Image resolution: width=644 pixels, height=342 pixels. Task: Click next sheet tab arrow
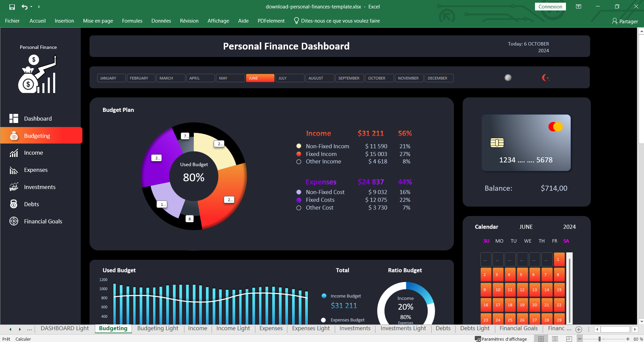pos(20,329)
